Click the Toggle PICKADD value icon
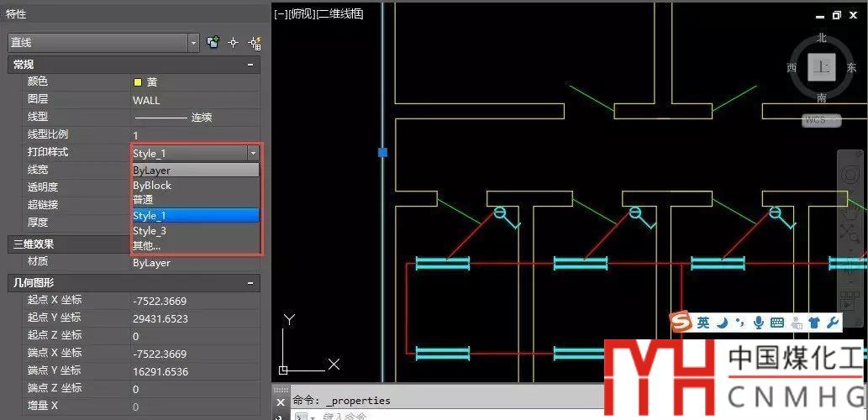The image size is (868, 420). [213, 42]
